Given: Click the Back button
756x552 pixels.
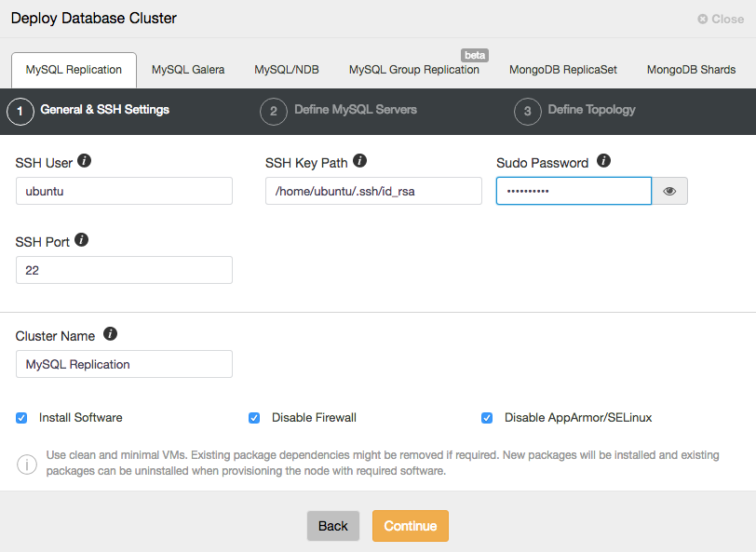Looking at the screenshot, I should click(x=333, y=526).
